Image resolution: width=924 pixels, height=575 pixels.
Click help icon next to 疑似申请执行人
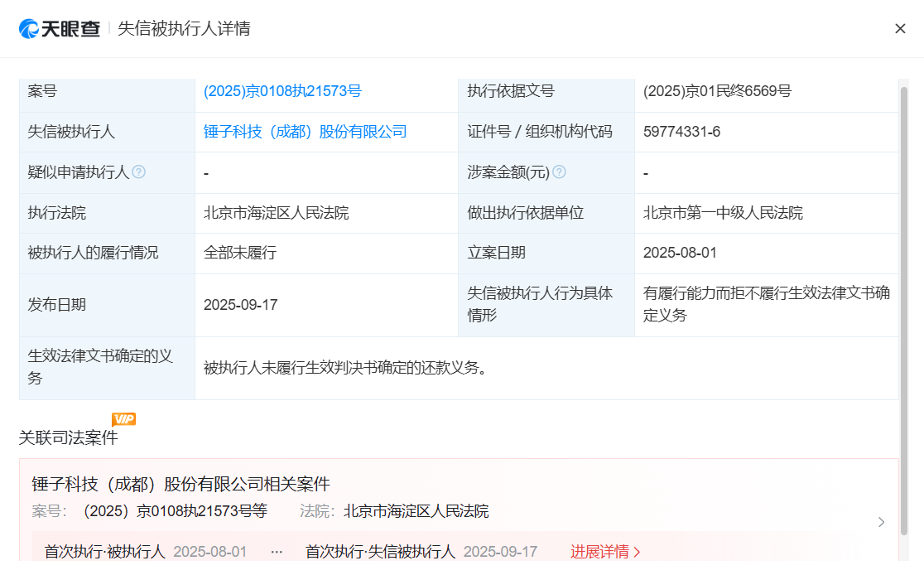click(139, 172)
